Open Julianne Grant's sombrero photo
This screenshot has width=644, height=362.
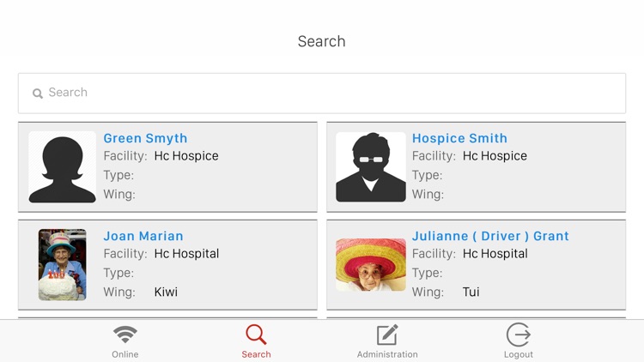point(371,264)
